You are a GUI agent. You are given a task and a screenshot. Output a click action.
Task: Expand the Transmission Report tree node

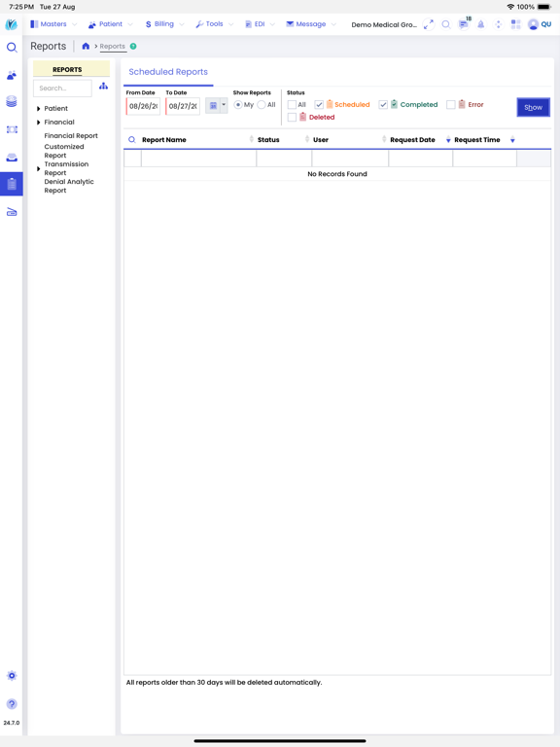click(x=39, y=168)
